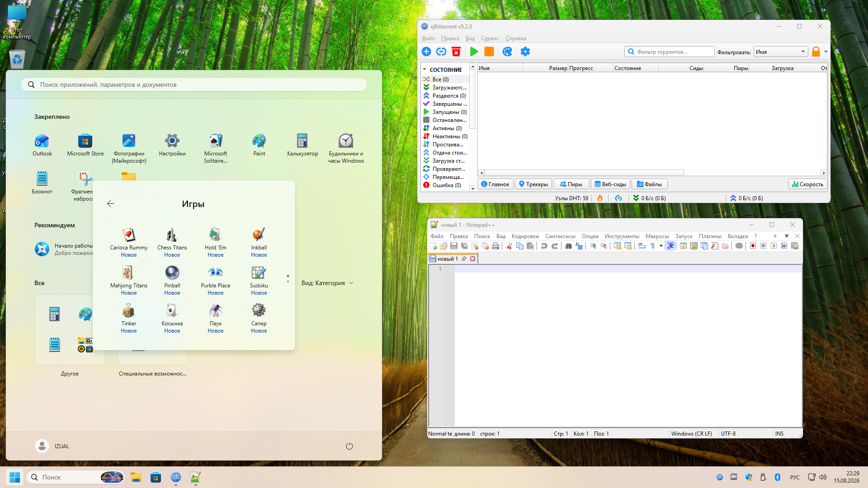Pin the новый 1 tab

[x=464, y=259]
